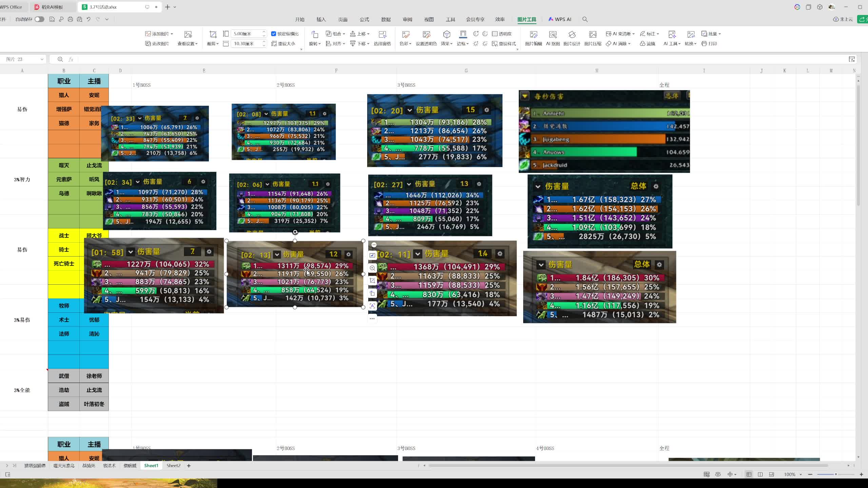868x488 pixels.
Task: Click the 图片设计 design icon
Action: pyautogui.click(x=572, y=35)
